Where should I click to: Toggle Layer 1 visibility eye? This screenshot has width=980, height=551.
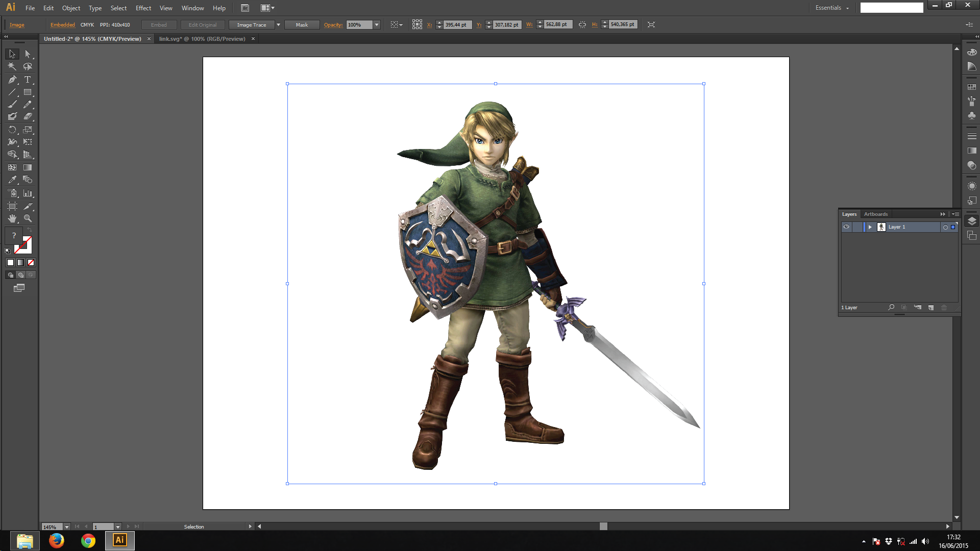coord(846,227)
